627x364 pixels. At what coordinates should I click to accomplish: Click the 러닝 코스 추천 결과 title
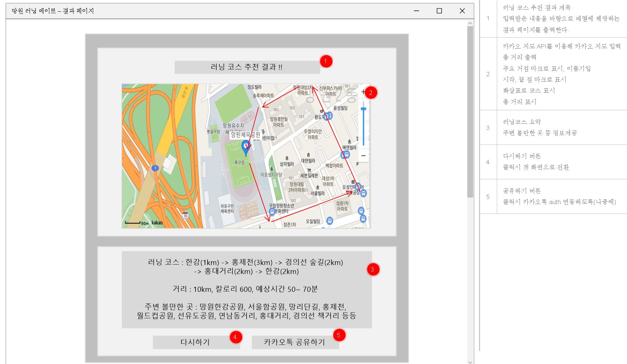(x=247, y=67)
